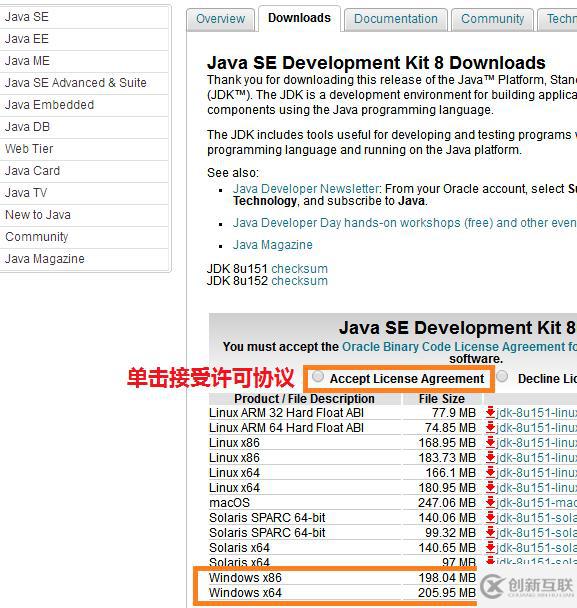The width and height of the screenshot is (577, 608).
Task: Select the Downloads tab
Action: pyautogui.click(x=299, y=18)
